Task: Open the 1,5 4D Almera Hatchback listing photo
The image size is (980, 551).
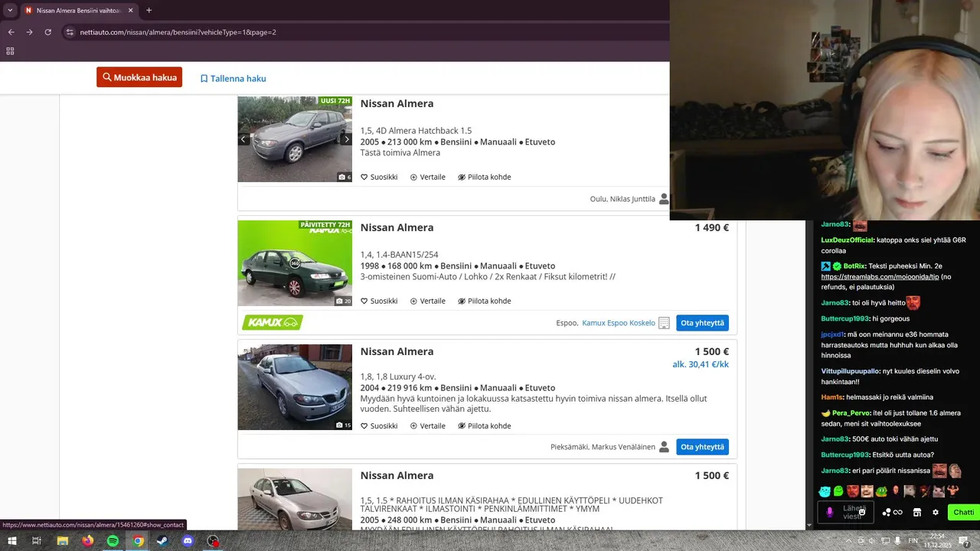Action: (x=295, y=139)
